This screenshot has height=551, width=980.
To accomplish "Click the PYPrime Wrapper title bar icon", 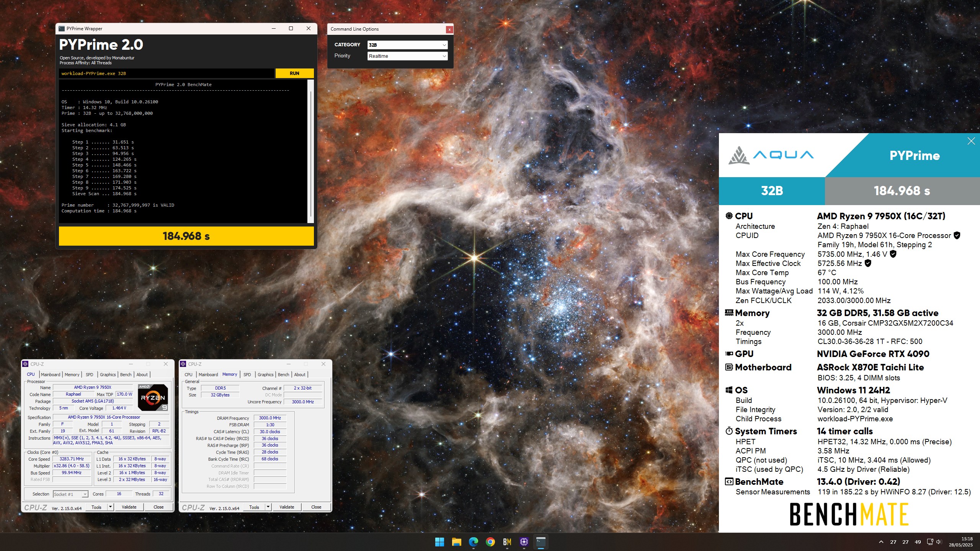I will pos(61,28).
